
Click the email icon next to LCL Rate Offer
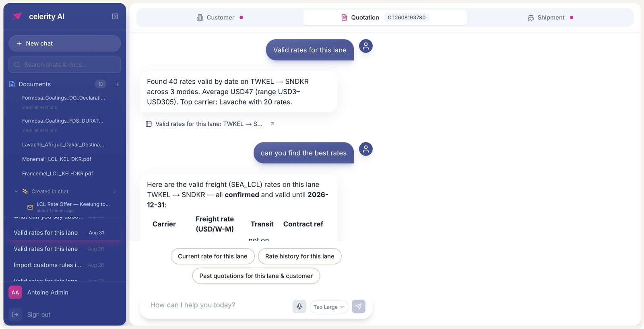click(30, 207)
